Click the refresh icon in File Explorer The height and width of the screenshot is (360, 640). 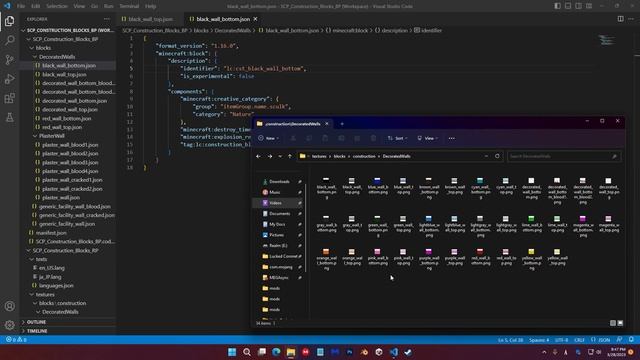pyautogui.click(x=497, y=156)
